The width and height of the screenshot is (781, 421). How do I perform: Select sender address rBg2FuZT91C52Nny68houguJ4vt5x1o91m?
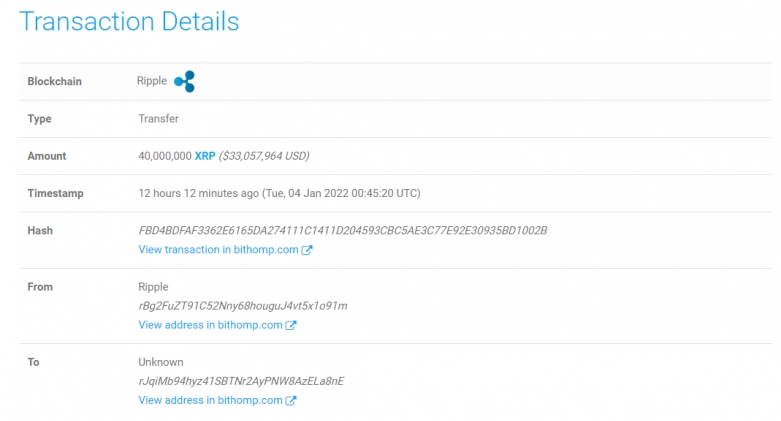click(243, 306)
